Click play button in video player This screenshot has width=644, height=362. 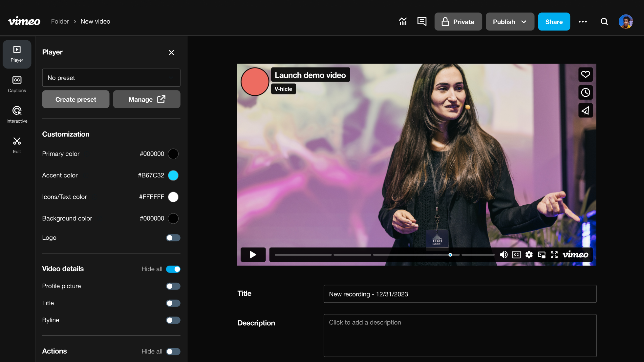(252, 254)
